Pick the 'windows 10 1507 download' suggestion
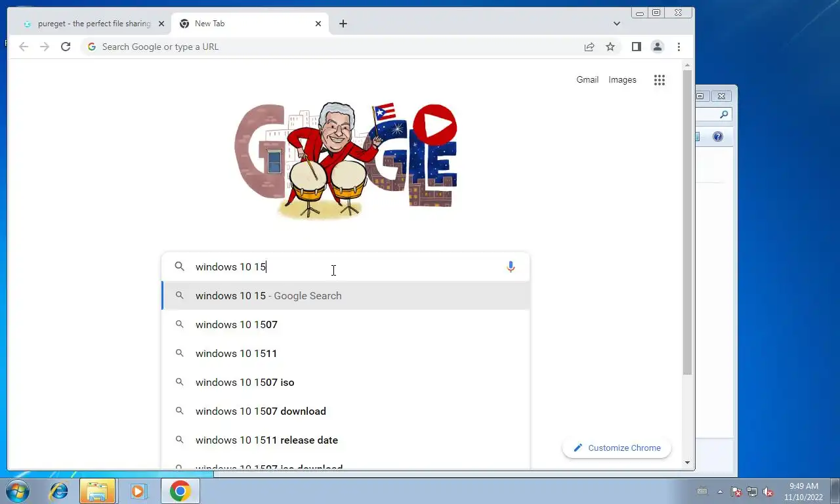The width and height of the screenshot is (840, 504). tap(346, 411)
